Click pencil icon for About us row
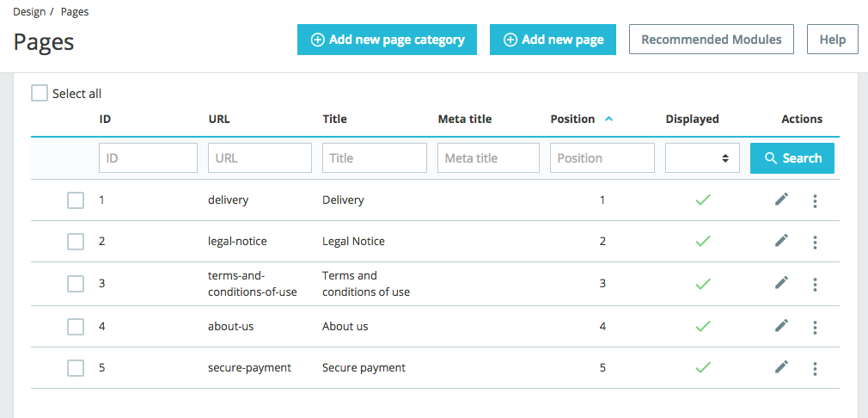The width and height of the screenshot is (868, 418). [x=781, y=325]
